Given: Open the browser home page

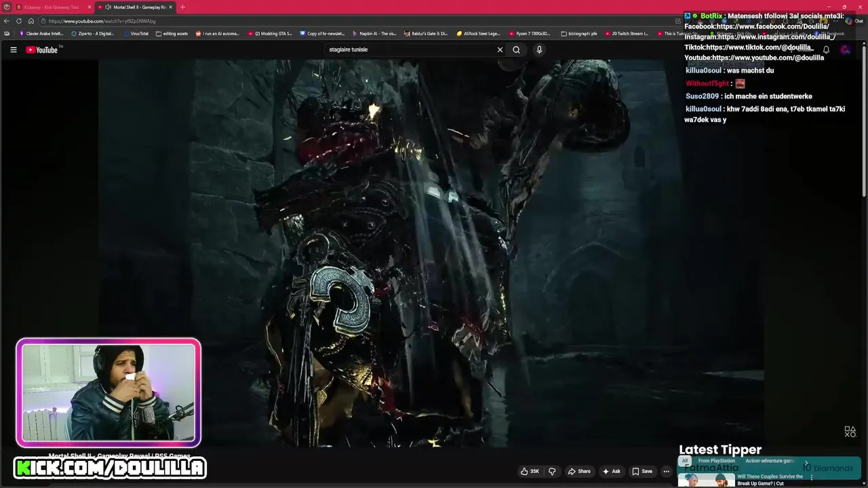Looking at the screenshot, I should click(31, 21).
